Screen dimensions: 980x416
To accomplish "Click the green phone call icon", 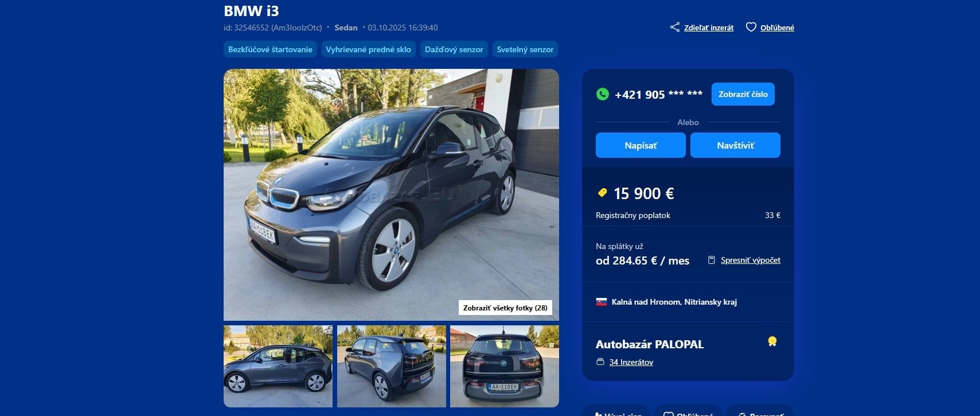I will tap(602, 94).
